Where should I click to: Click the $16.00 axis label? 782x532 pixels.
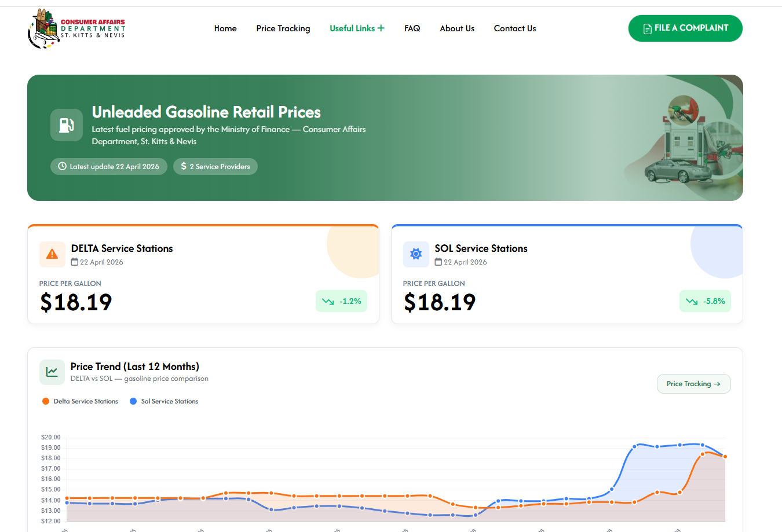coord(51,479)
